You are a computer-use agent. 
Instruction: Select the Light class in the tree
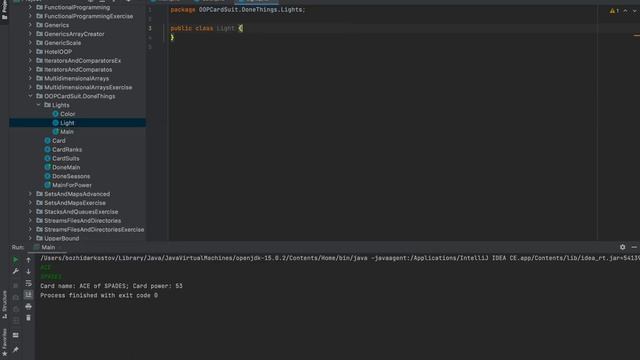tap(67, 123)
